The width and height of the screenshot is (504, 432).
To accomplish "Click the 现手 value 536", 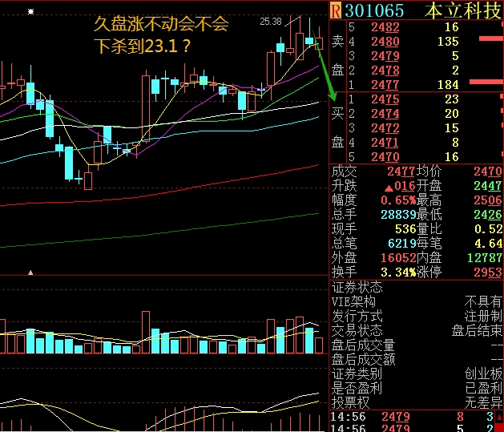I will 405,229.
